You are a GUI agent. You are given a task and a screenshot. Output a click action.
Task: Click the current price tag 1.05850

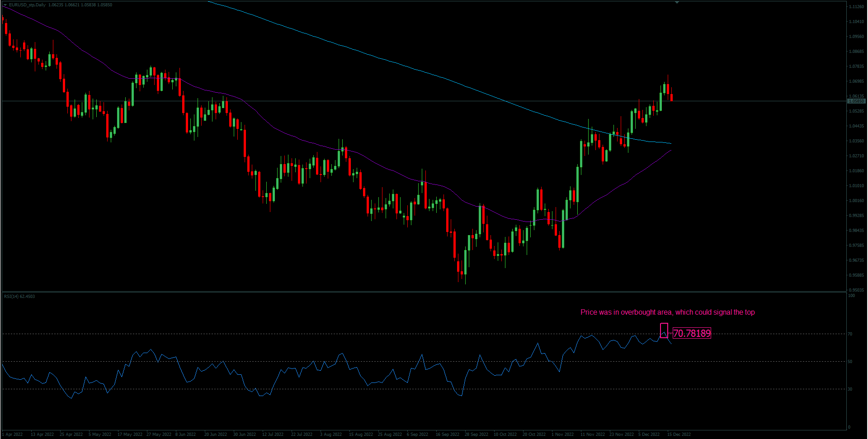tap(856, 101)
